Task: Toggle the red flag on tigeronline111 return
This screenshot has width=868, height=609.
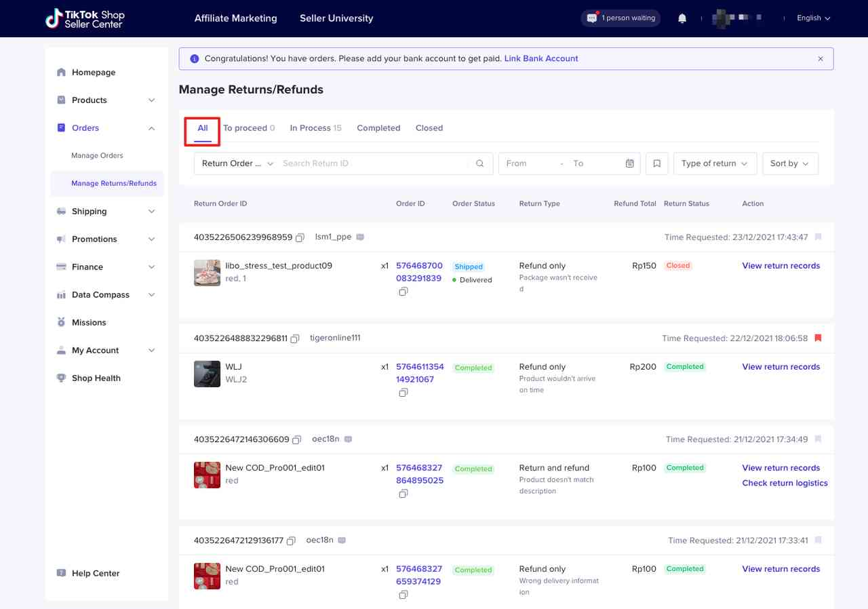Action: [x=818, y=338]
